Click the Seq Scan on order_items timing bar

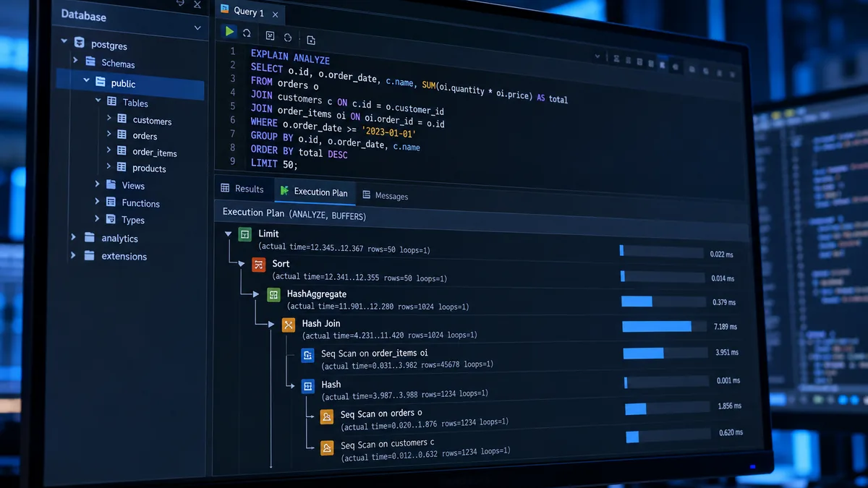[x=665, y=353]
